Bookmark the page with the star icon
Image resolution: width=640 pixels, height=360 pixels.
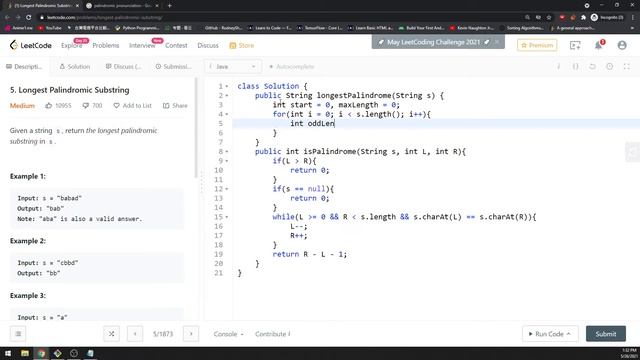pos(549,18)
